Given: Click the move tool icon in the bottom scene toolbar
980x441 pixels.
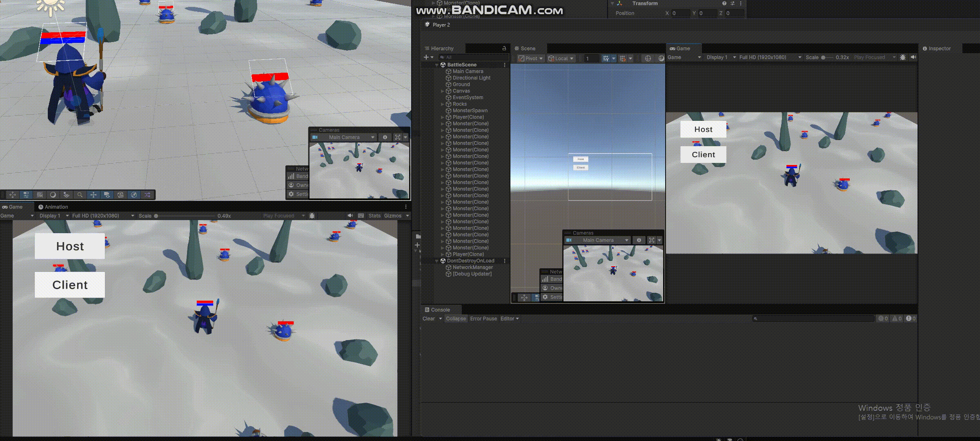Looking at the screenshot, I should (13, 195).
